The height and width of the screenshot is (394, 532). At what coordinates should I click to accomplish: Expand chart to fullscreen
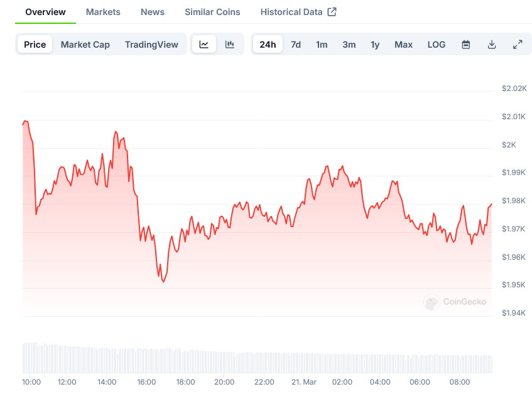(x=518, y=45)
